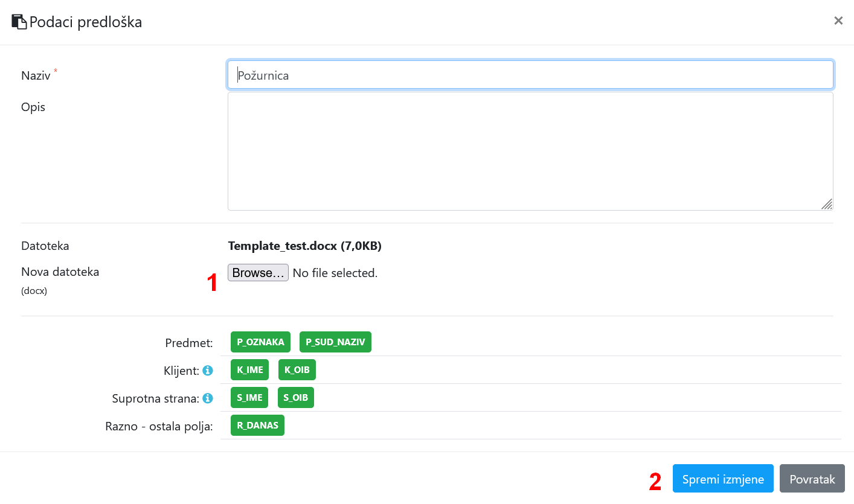The width and height of the screenshot is (854, 504).
Task: Click the document icon beside Podaci predloška
Action: pyautogui.click(x=19, y=22)
